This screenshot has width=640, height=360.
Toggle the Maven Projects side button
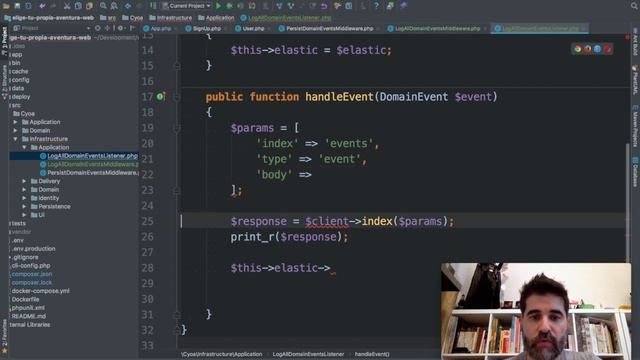[635, 127]
